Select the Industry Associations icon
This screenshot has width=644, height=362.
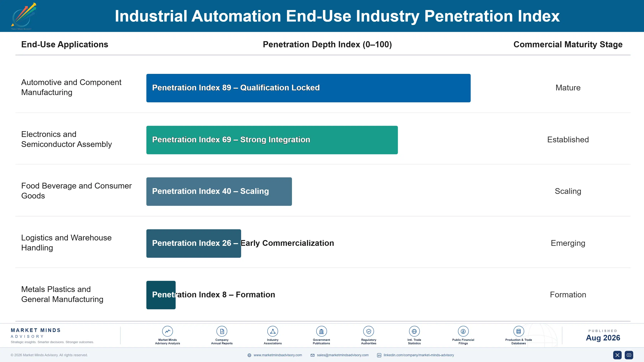pos(273,331)
